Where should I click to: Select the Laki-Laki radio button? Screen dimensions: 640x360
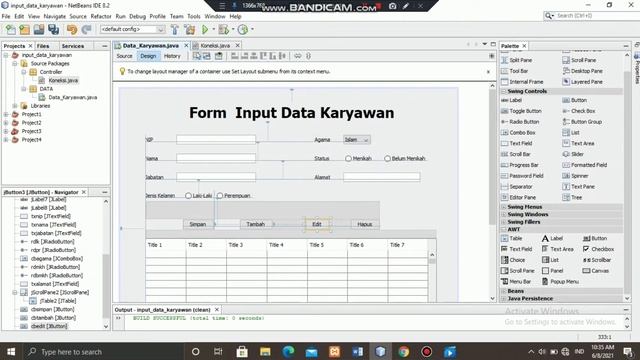(x=198, y=196)
